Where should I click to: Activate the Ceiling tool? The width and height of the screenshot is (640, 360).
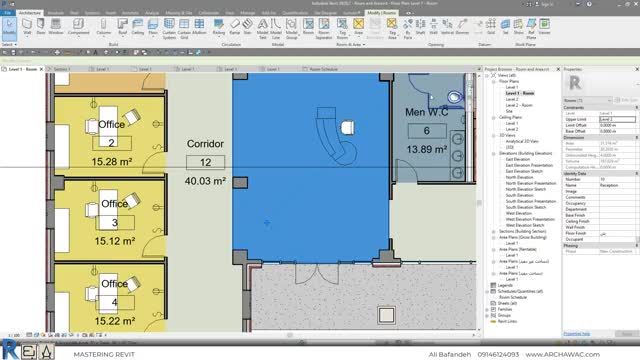coord(138,27)
